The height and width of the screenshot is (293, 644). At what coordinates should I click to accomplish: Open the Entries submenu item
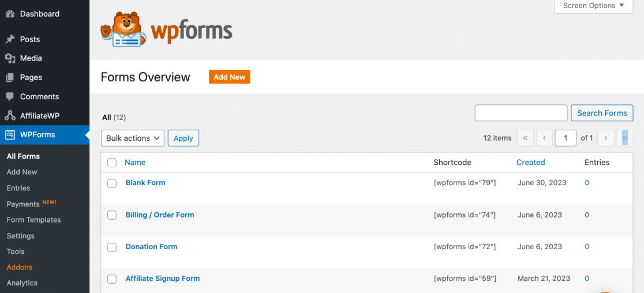(18, 188)
